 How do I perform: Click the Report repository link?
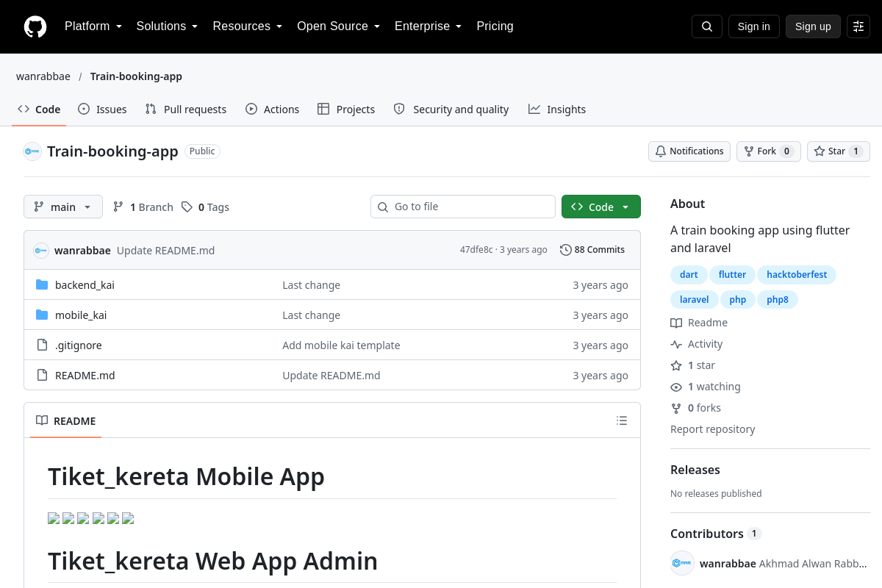pos(713,429)
